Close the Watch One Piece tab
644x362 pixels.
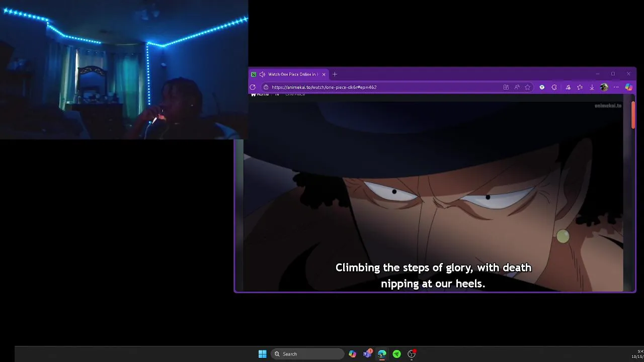tap(324, 74)
